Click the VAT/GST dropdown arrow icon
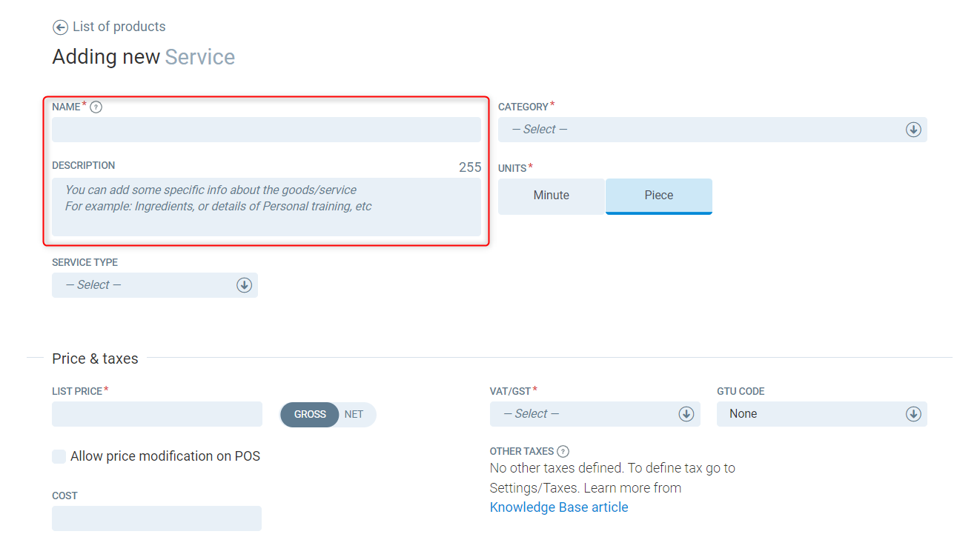The width and height of the screenshot is (980, 557). pos(686,414)
